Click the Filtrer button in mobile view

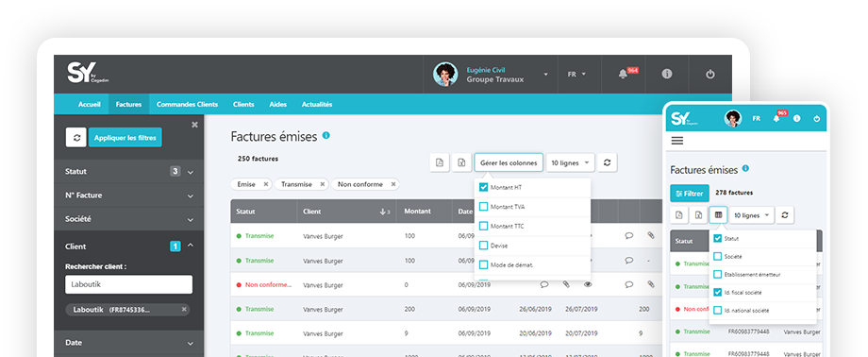click(689, 194)
